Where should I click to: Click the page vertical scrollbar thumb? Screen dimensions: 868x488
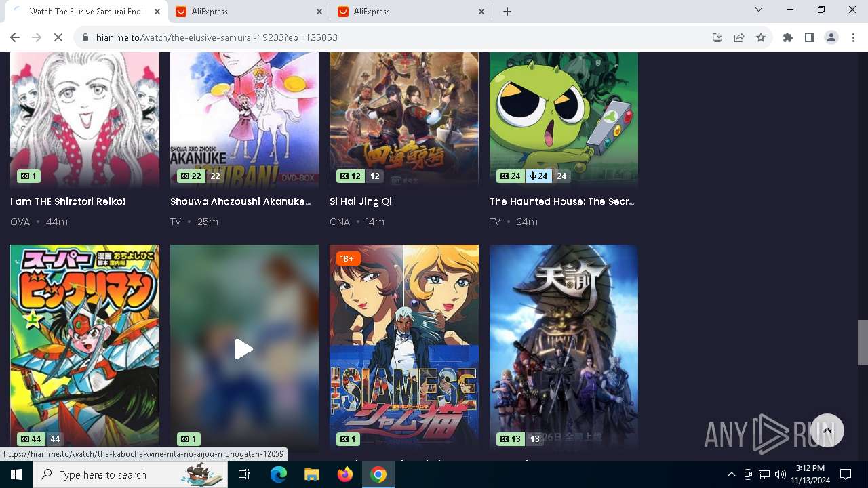pos(862,342)
